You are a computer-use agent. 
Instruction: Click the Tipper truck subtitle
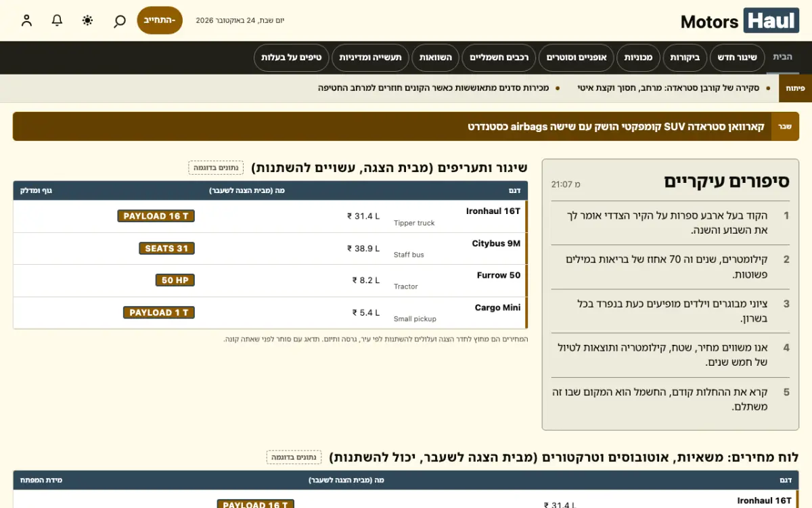[414, 223]
